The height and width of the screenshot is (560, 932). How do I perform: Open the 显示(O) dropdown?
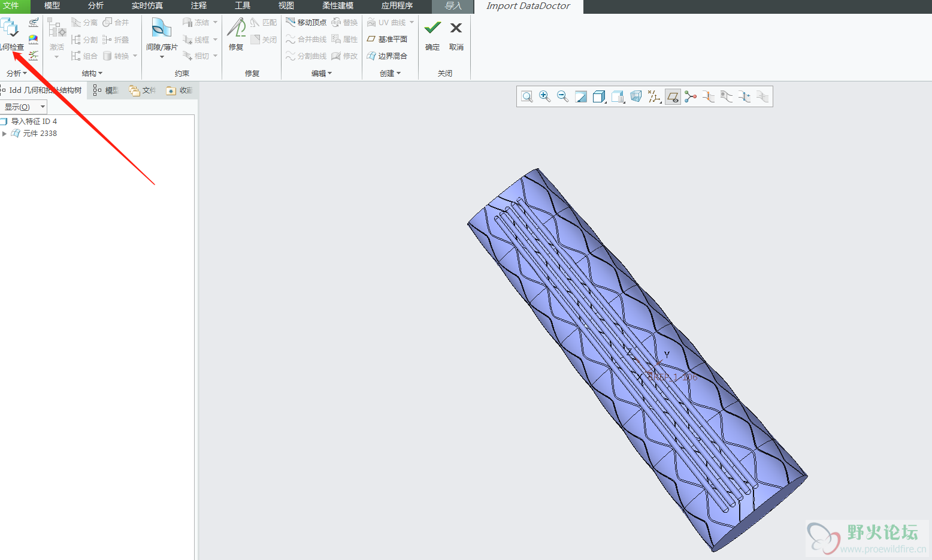(23, 107)
